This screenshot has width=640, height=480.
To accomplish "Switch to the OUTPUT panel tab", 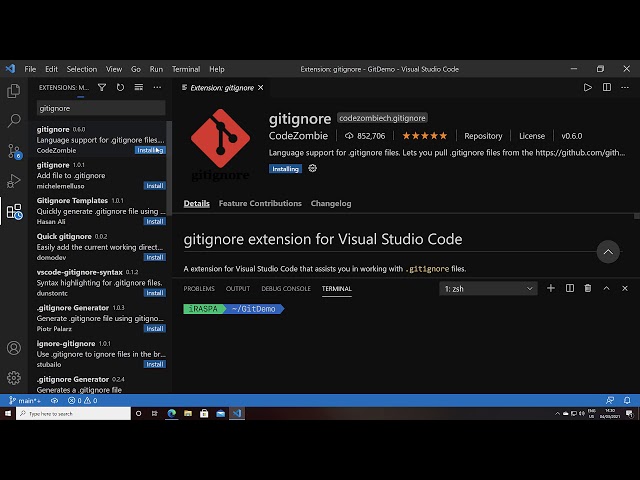I will point(238,289).
